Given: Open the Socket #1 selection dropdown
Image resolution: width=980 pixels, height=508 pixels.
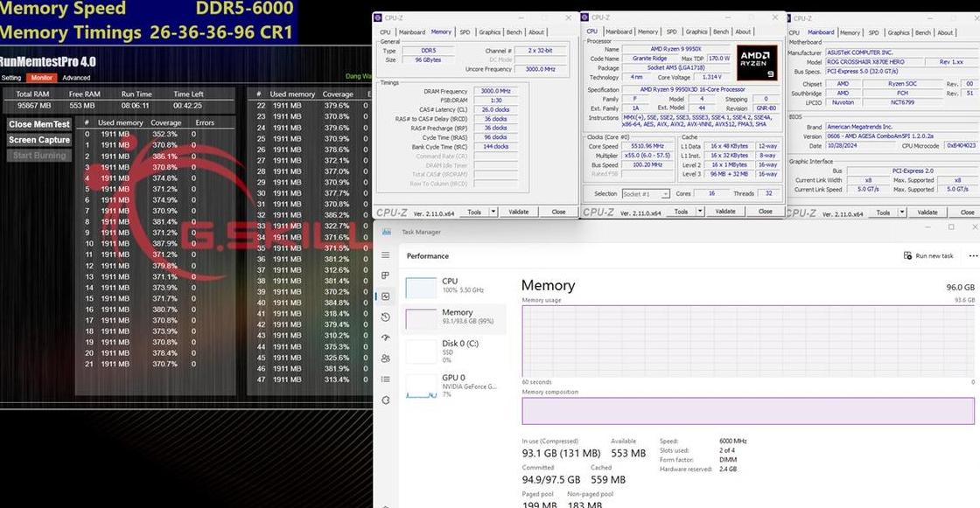Looking at the screenshot, I should (x=646, y=194).
